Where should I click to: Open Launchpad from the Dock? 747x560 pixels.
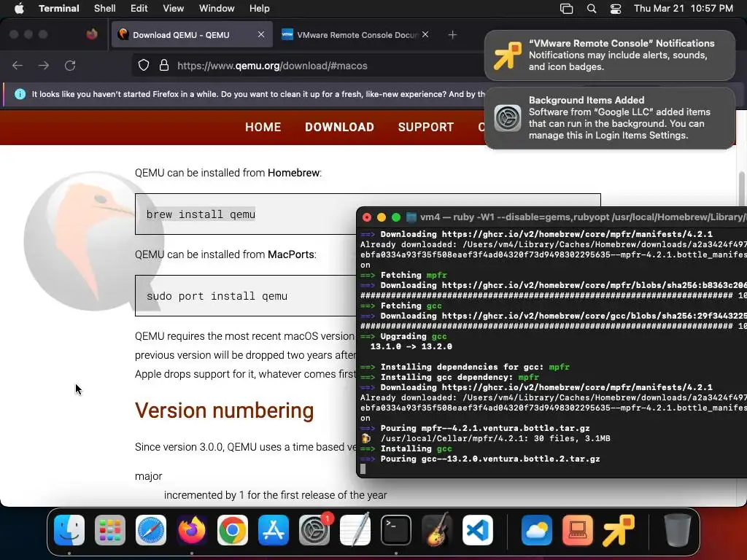point(110,530)
